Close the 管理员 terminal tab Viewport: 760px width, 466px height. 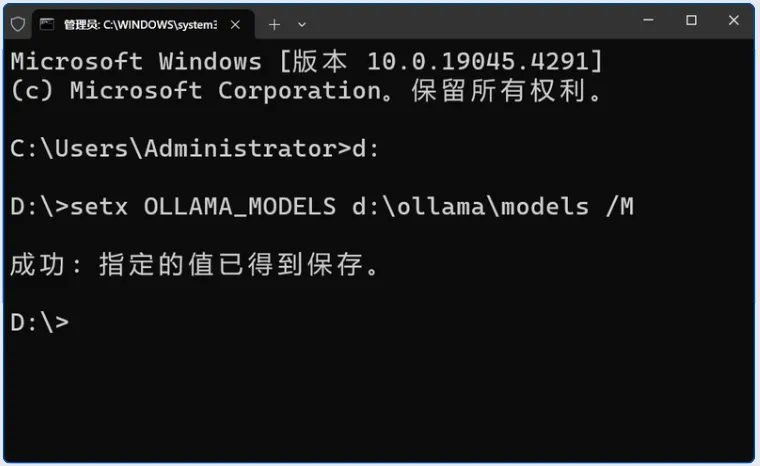pyautogui.click(x=235, y=24)
